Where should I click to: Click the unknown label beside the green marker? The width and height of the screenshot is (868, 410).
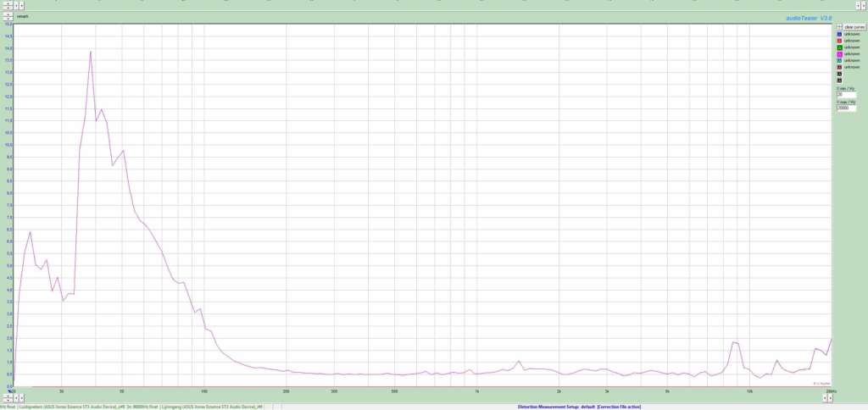[x=852, y=47]
